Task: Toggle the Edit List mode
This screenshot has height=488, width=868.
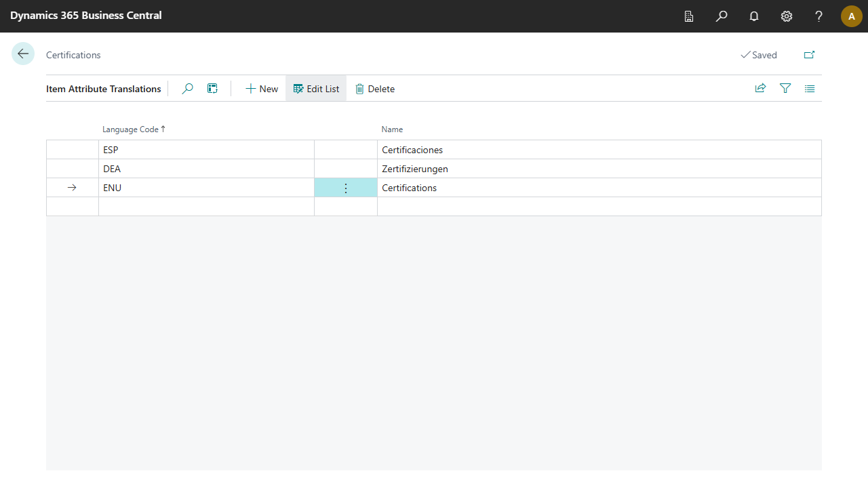Action: click(x=316, y=89)
